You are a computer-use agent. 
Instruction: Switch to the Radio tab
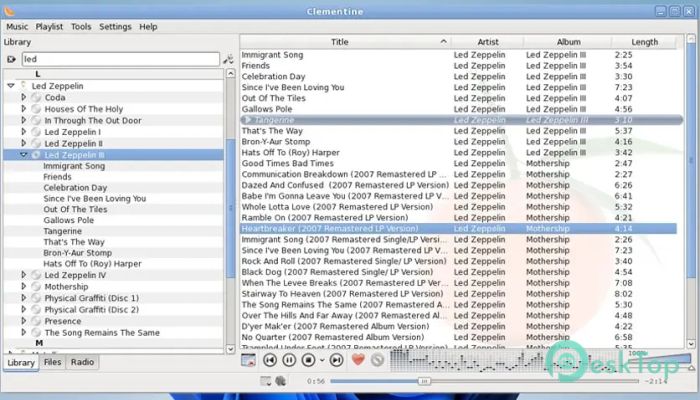tap(82, 362)
